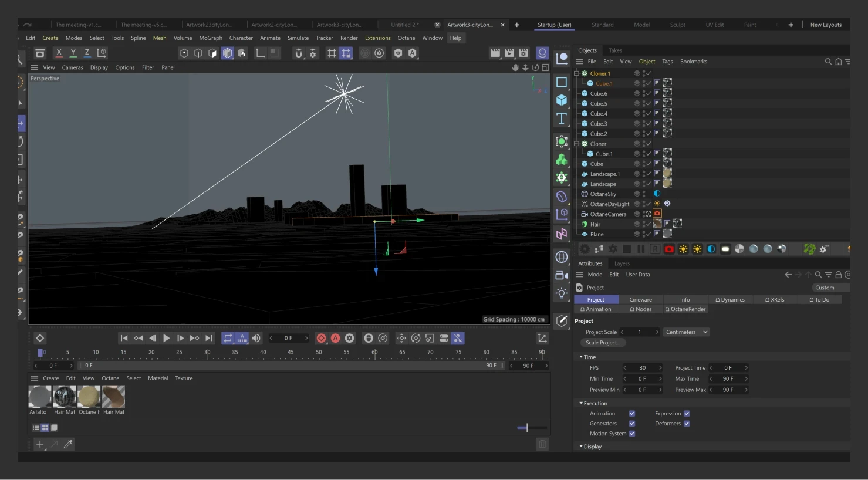
Task: Select the Asfalto material thumbnail
Action: (40, 397)
